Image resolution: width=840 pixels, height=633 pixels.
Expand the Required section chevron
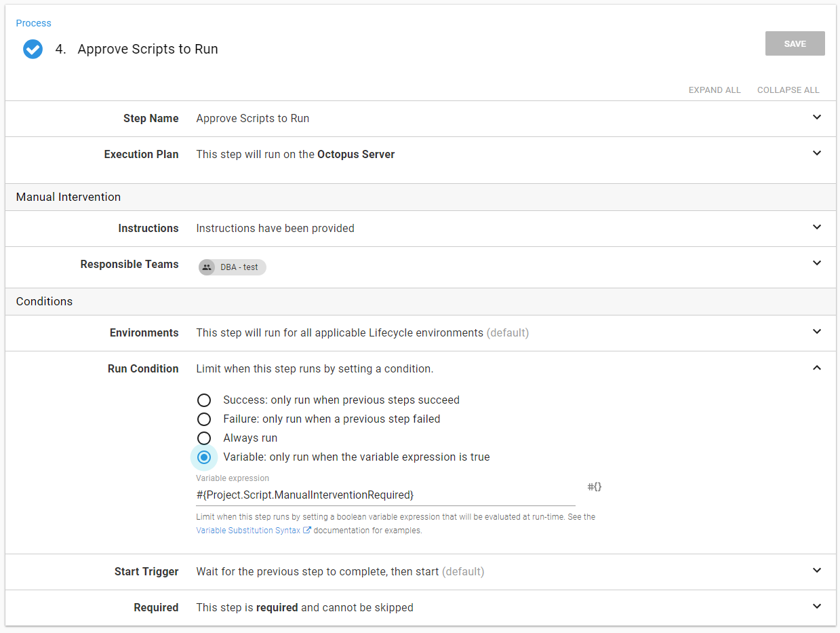[817, 607]
